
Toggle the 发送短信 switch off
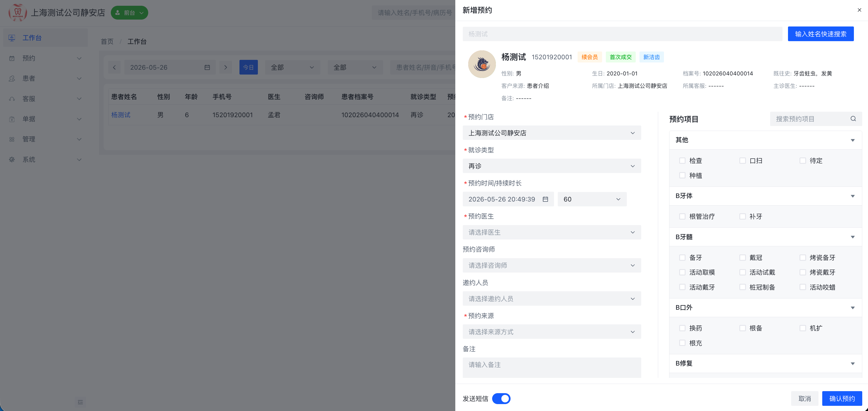coord(501,399)
